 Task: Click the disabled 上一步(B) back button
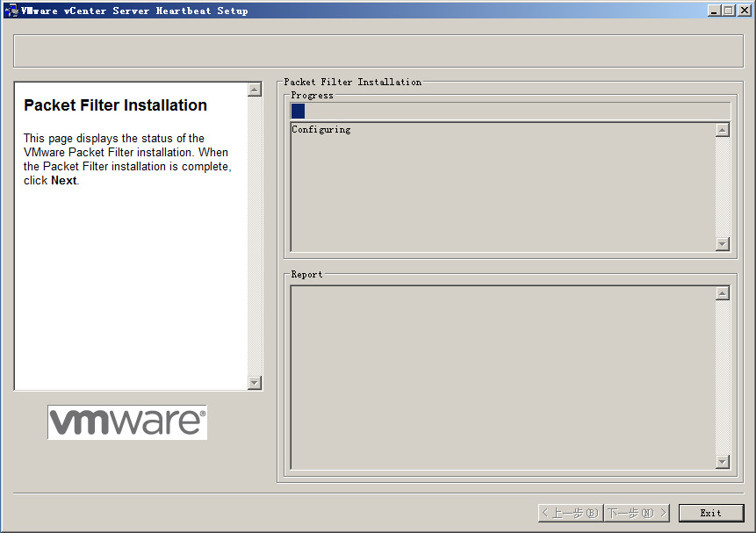click(x=571, y=513)
